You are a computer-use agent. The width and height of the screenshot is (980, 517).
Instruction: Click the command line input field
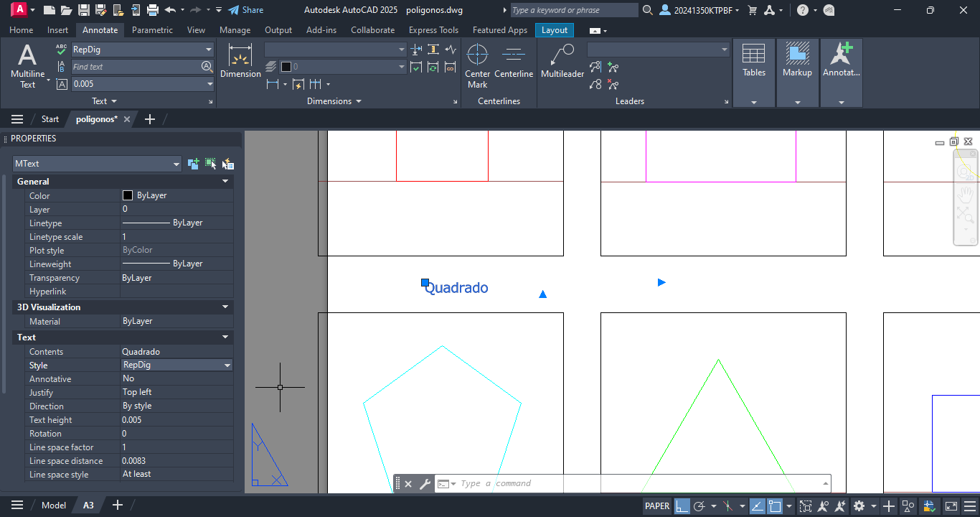[x=631, y=484]
